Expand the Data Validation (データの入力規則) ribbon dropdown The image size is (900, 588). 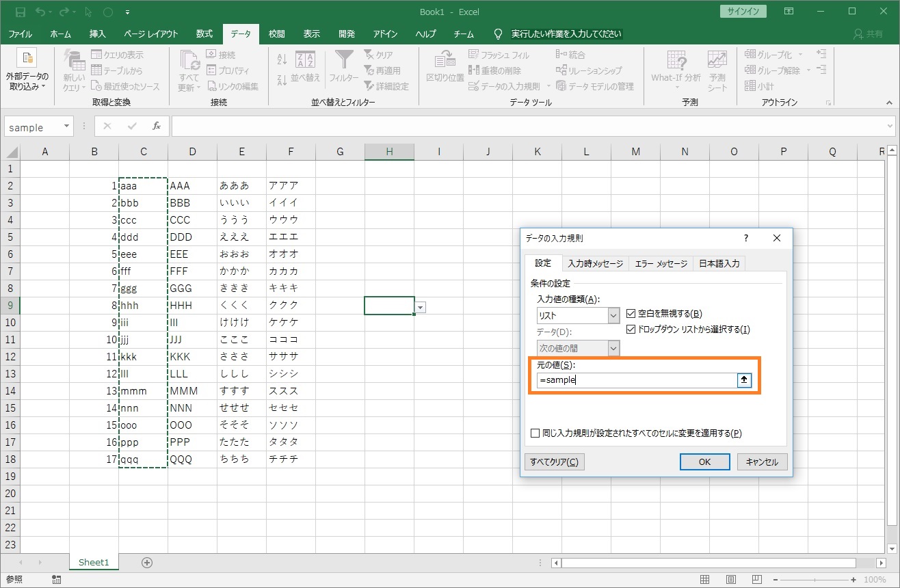(x=547, y=87)
